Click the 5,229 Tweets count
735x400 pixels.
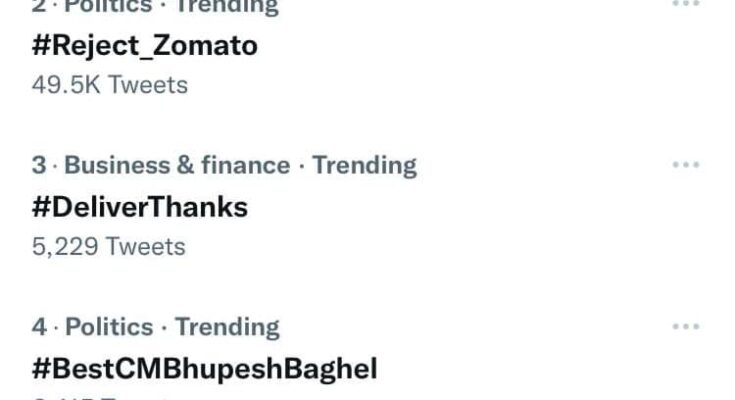109,245
